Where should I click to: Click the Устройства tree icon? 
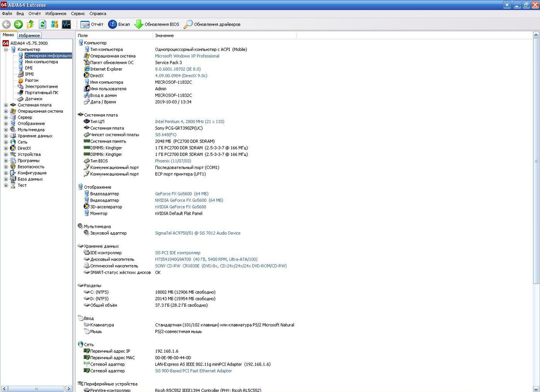pyautogui.click(x=13, y=154)
